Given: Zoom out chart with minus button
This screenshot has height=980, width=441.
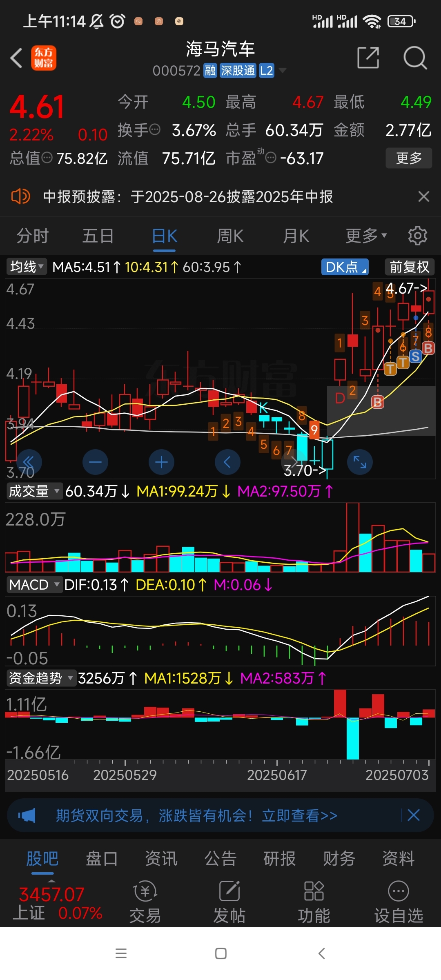Looking at the screenshot, I should pos(95,462).
